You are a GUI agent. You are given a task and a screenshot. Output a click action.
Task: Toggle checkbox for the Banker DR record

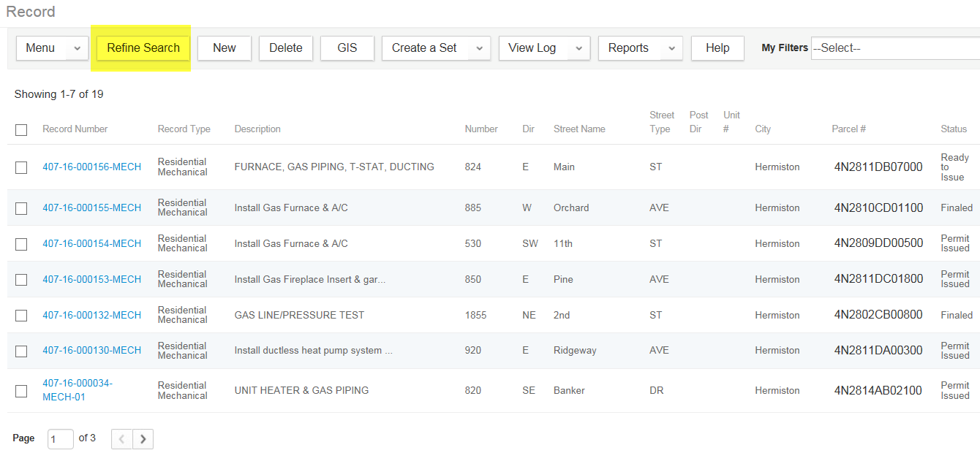(x=21, y=391)
